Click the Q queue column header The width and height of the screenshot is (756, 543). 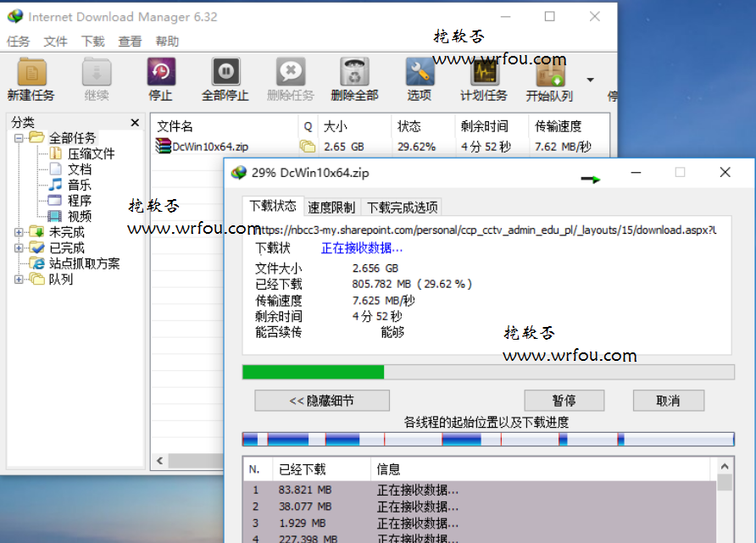click(x=309, y=126)
